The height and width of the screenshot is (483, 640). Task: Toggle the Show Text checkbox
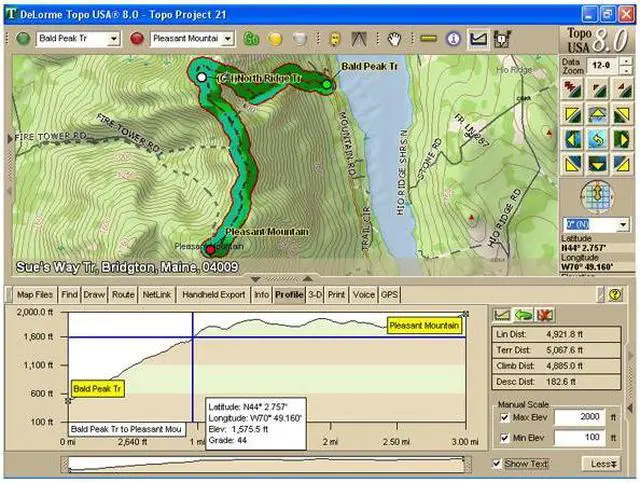(x=498, y=464)
